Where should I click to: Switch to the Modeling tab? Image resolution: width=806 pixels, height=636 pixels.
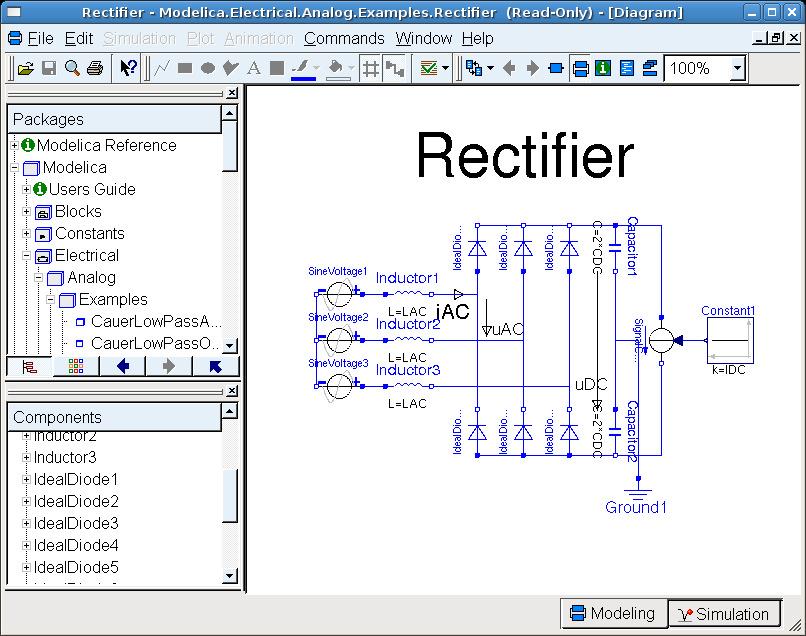click(613, 613)
